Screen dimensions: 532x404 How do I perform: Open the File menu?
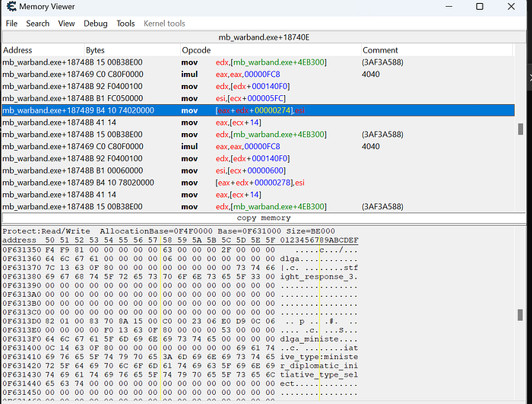(x=11, y=24)
